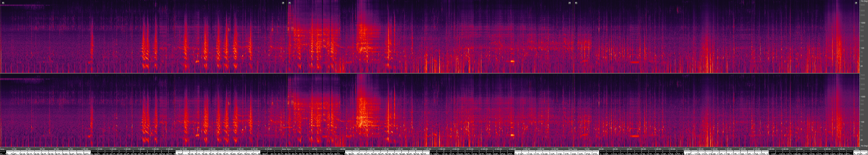Click 1:00:00 on the first panel's time ruler
This screenshot has width=868, height=155.
pos(85,149)
